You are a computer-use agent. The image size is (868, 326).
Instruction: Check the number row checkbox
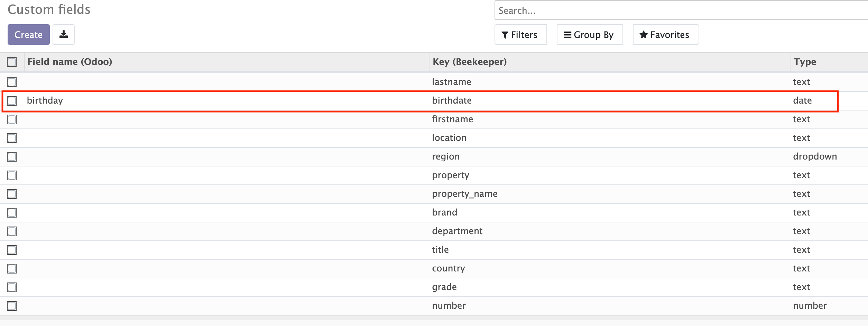pyautogui.click(x=12, y=306)
